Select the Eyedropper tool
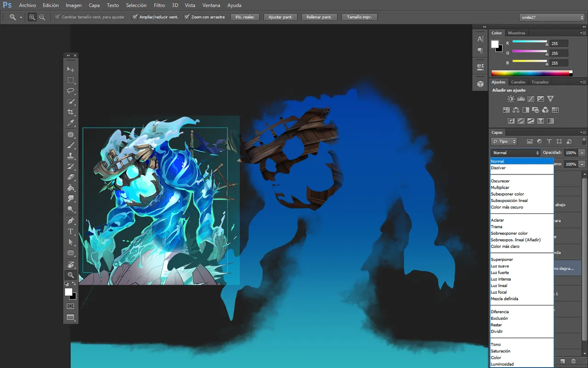 (71, 123)
